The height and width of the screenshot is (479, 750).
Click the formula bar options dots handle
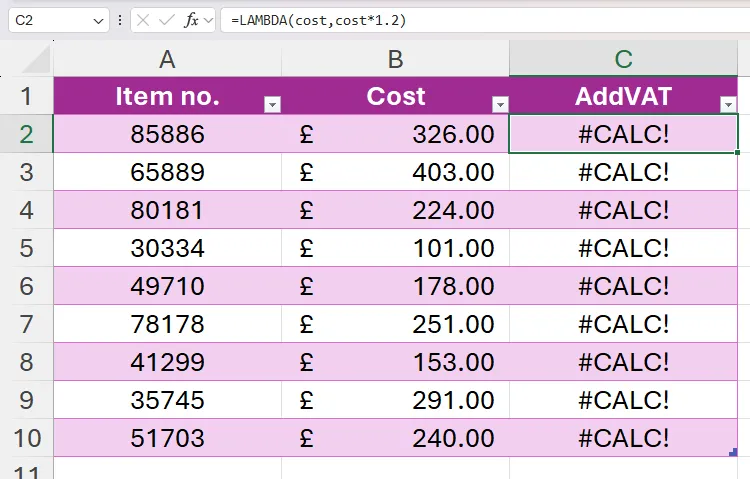120,20
